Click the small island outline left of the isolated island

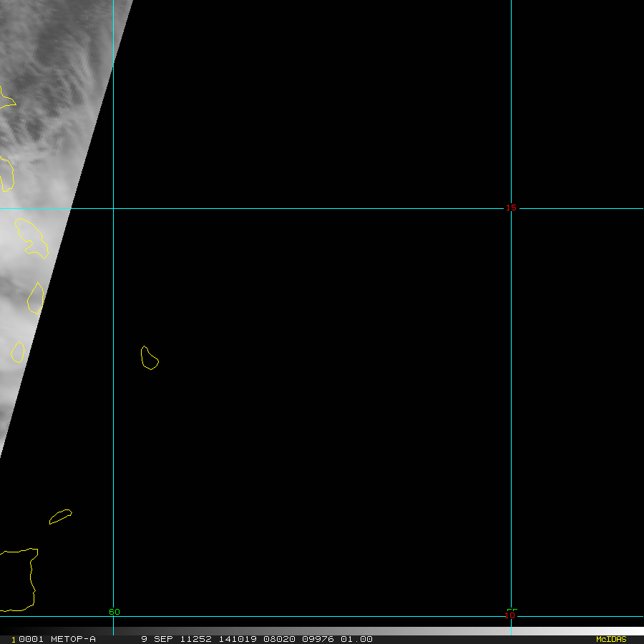pos(18,352)
